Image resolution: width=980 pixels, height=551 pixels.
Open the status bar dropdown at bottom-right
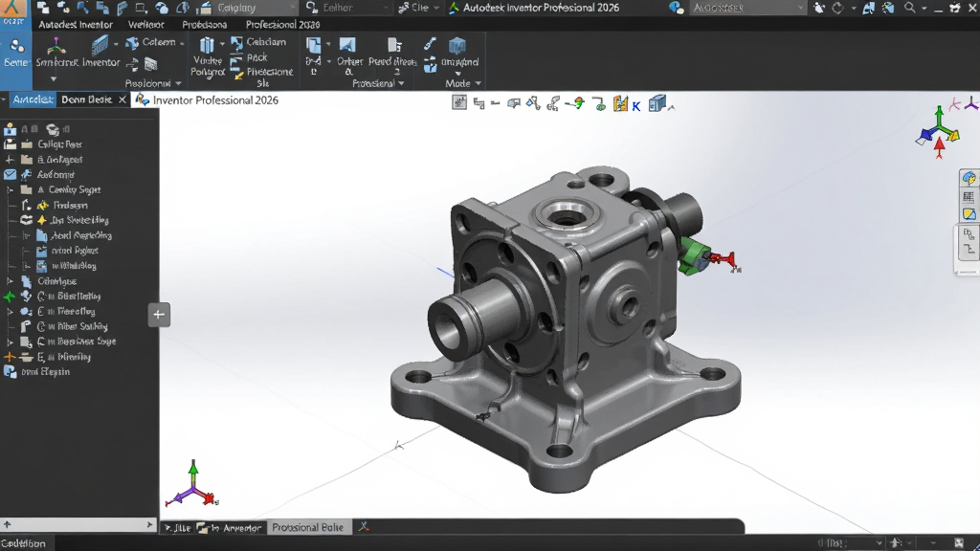[x=879, y=543]
